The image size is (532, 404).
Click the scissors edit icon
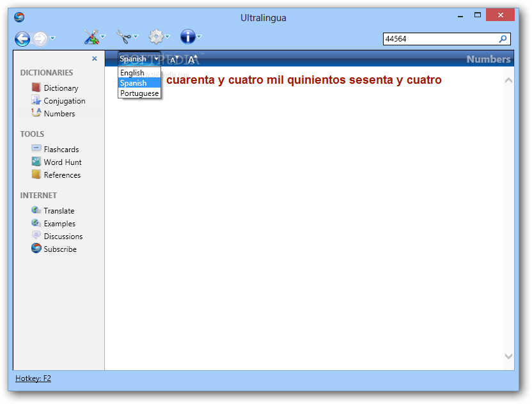(x=123, y=36)
